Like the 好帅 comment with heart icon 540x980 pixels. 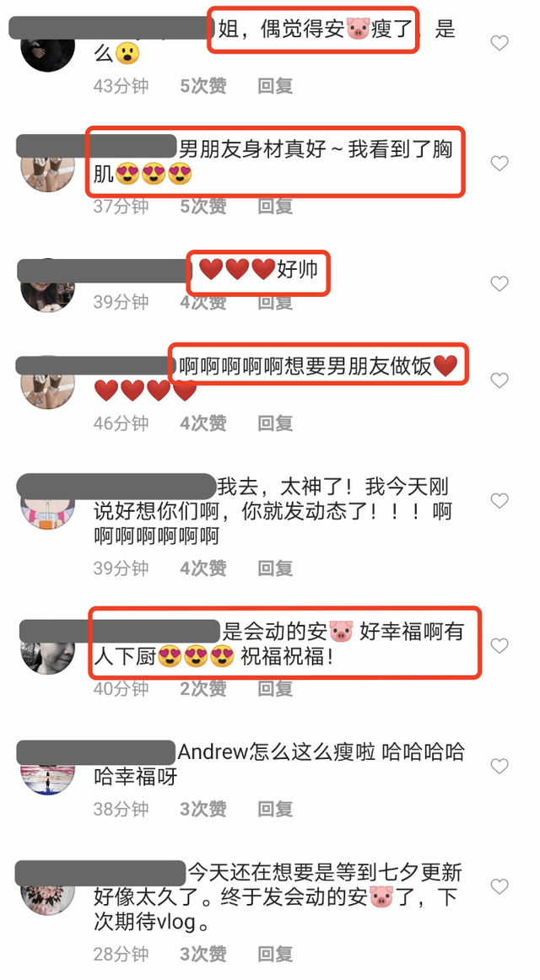click(x=499, y=283)
